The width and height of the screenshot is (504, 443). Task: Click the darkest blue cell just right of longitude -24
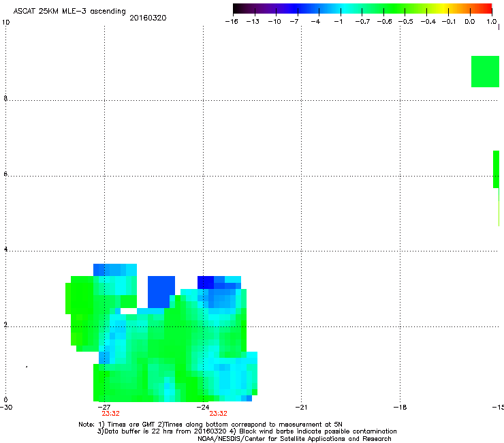tap(206, 282)
